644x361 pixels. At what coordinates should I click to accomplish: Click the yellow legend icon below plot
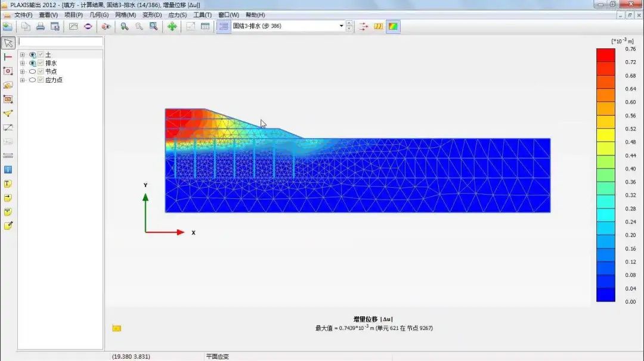pyautogui.click(x=117, y=328)
